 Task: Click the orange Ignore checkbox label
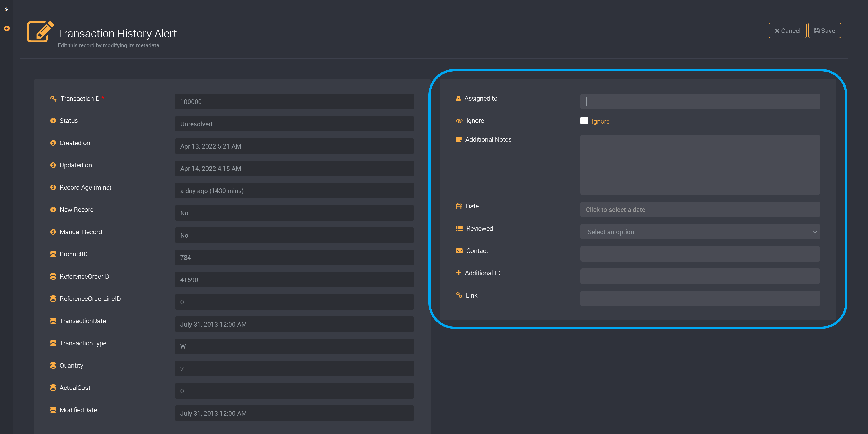pos(600,121)
